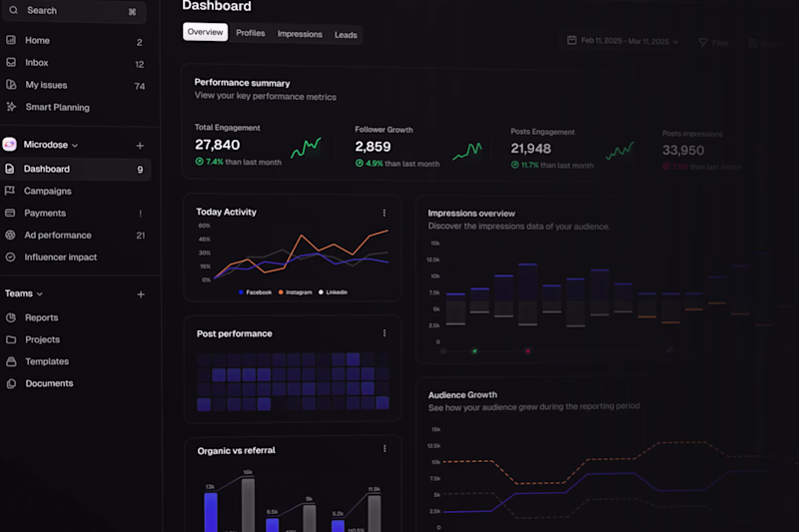Toggle Facebook series in Today Activity legend
This screenshot has width=799, height=532.
click(x=255, y=292)
